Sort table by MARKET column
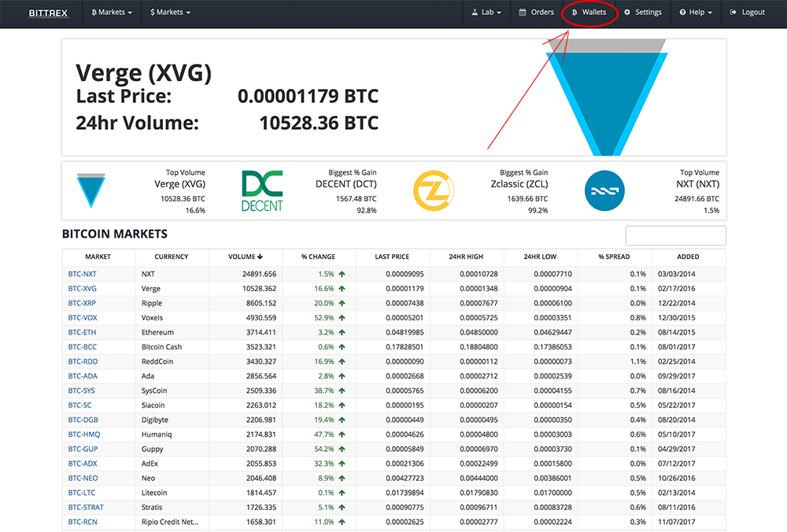Screen dimensions: 787x532 coord(98,257)
